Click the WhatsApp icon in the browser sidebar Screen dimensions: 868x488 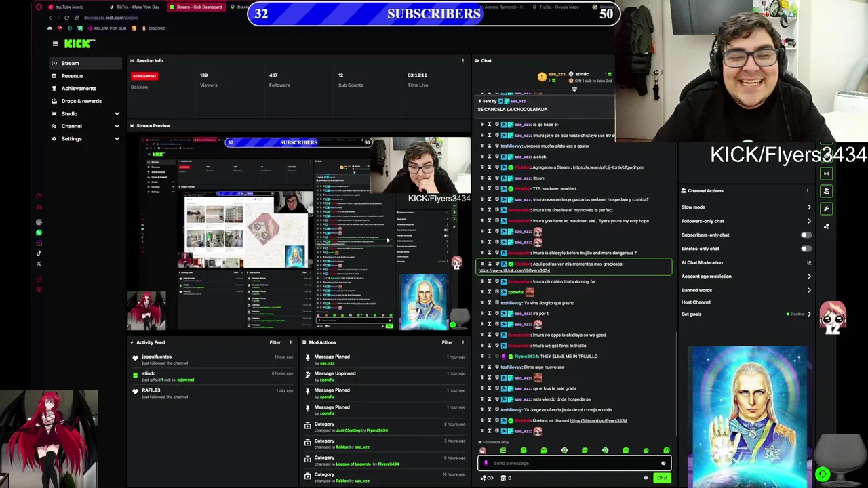(x=39, y=232)
